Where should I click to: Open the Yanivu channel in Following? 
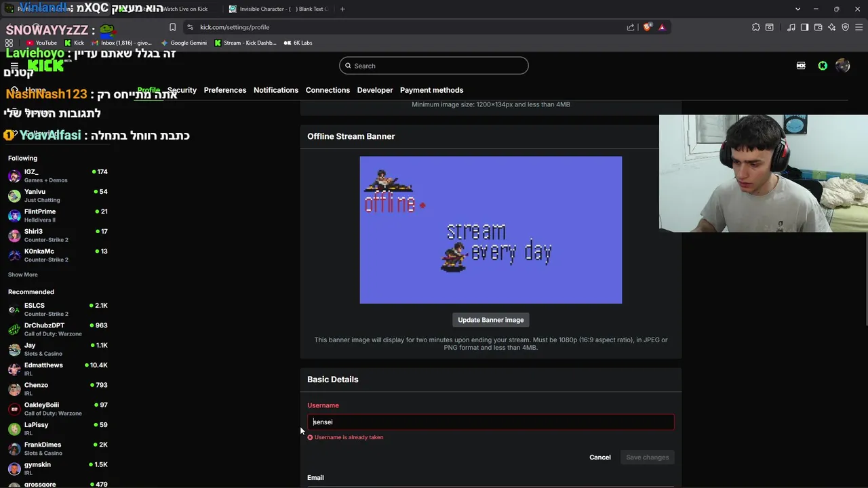pos(58,195)
